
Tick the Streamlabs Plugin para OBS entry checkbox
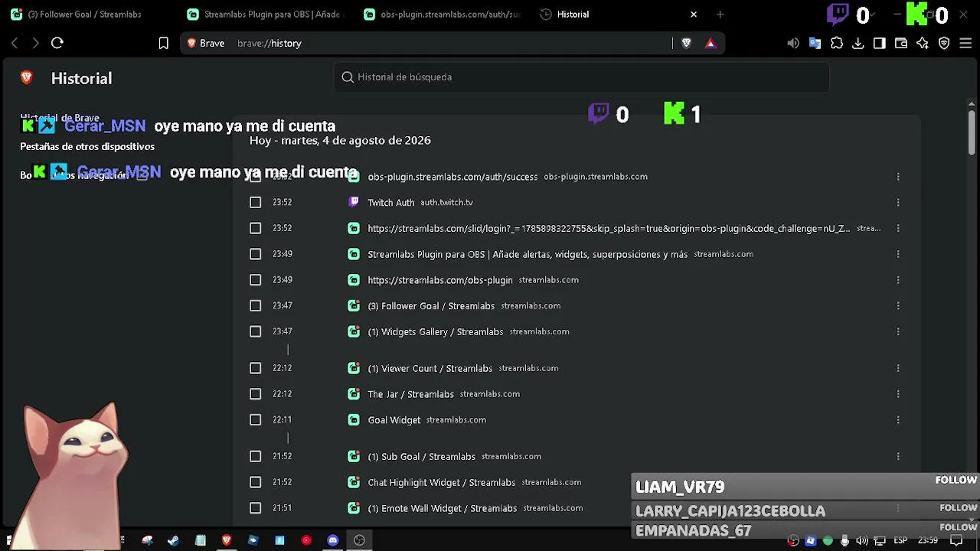256,254
